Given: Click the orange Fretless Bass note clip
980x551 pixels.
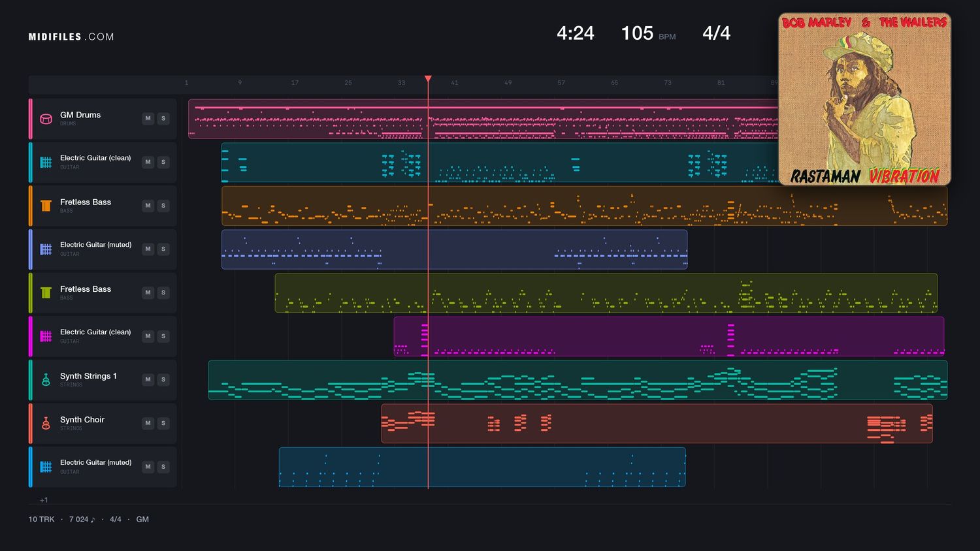Looking at the screenshot, I should coord(584,206).
